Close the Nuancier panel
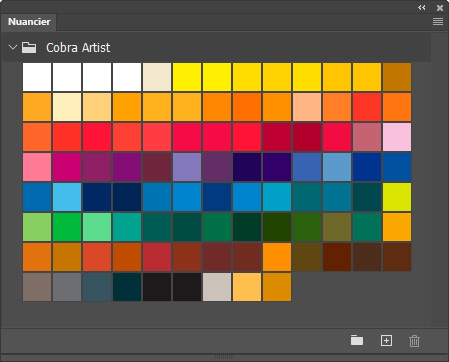The height and width of the screenshot is (362, 449). click(x=440, y=8)
